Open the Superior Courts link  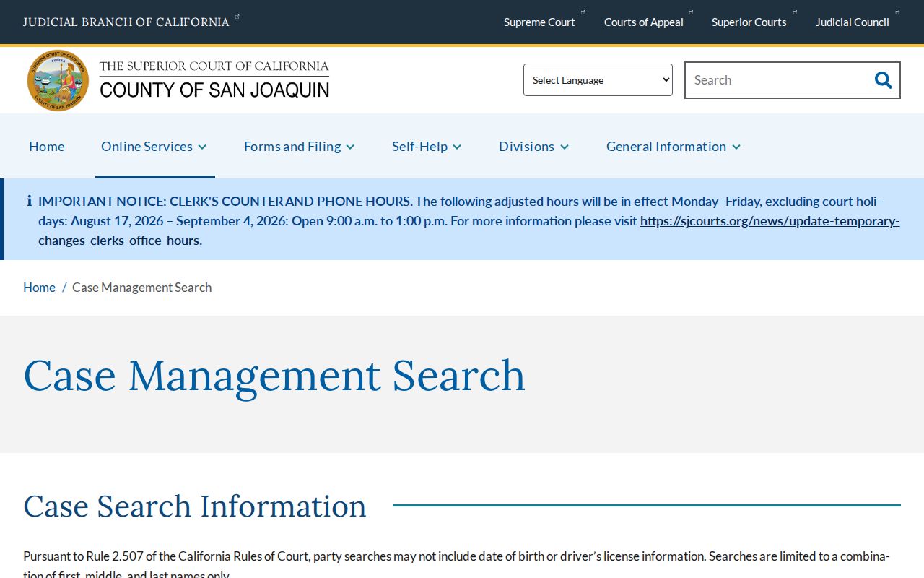749,22
